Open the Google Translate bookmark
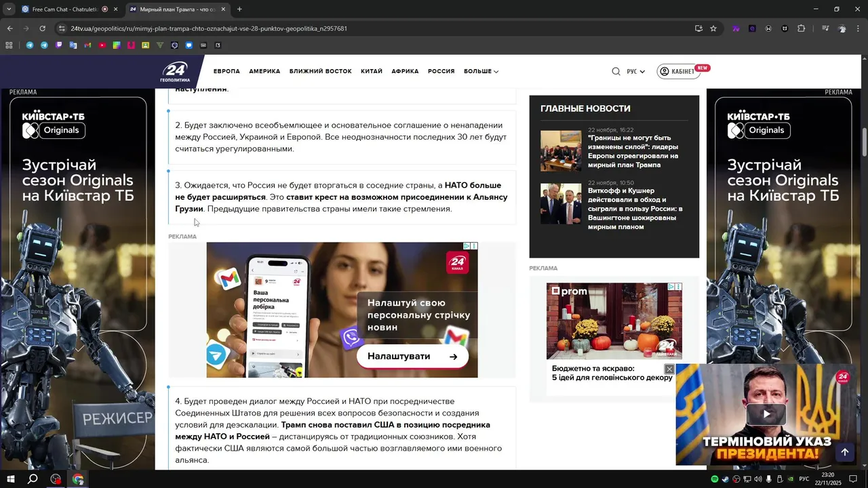 73,45
